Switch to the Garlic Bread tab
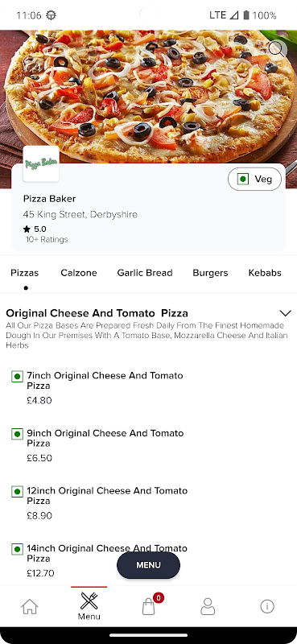This screenshot has height=644, width=297. point(145,273)
